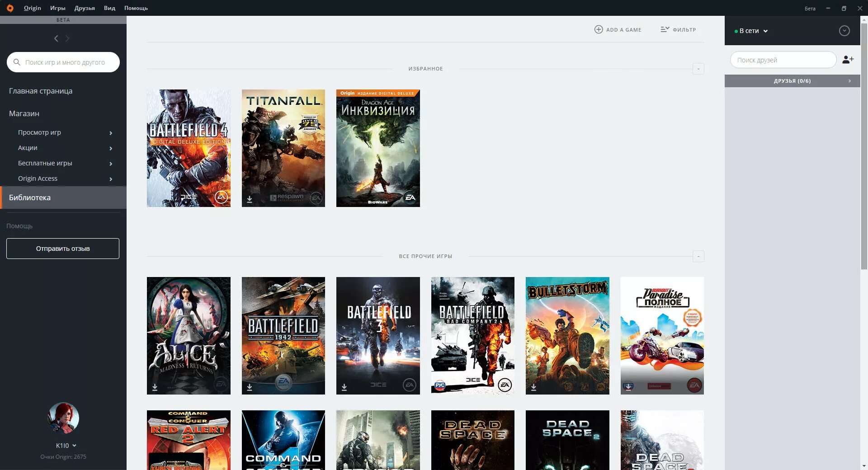The height and width of the screenshot is (470, 868).
Task: Open Battlefield 4 game tile
Action: pyautogui.click(x=189, y=148)
